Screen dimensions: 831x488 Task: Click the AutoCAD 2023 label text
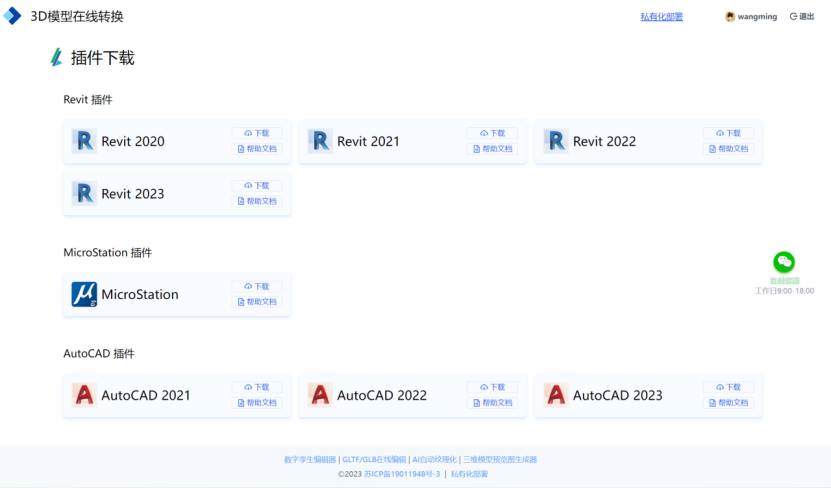coord(617,395)
